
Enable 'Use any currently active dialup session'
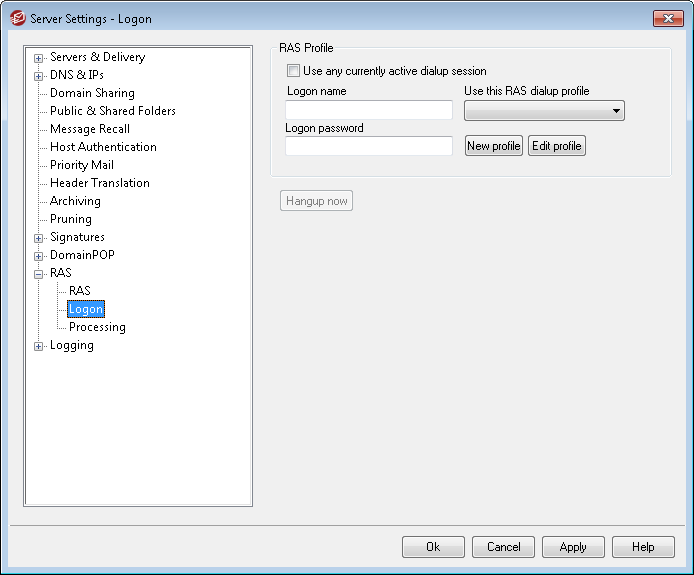293,71
